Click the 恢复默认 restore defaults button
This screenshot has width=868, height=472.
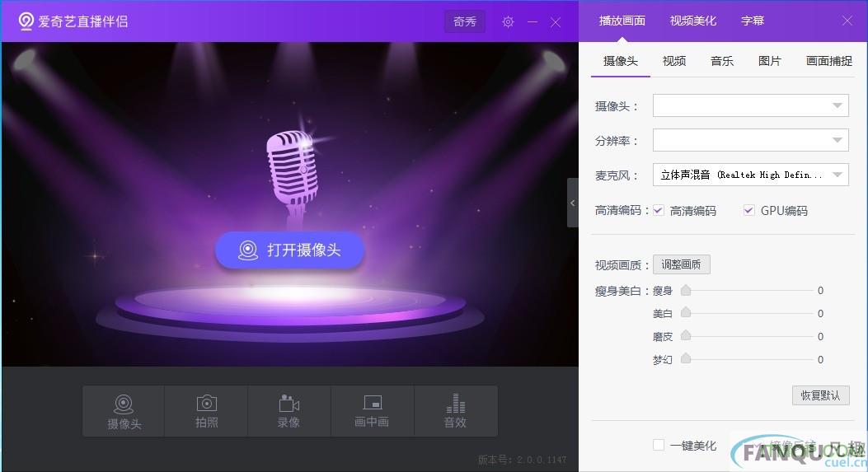point(820,395)
